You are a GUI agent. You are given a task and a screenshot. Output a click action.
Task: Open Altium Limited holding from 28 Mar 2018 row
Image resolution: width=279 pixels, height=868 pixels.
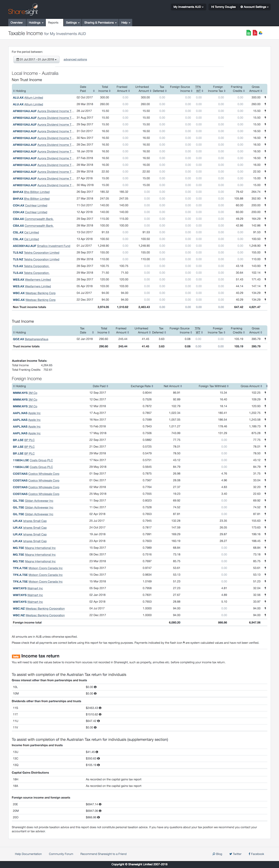point(34,104)
